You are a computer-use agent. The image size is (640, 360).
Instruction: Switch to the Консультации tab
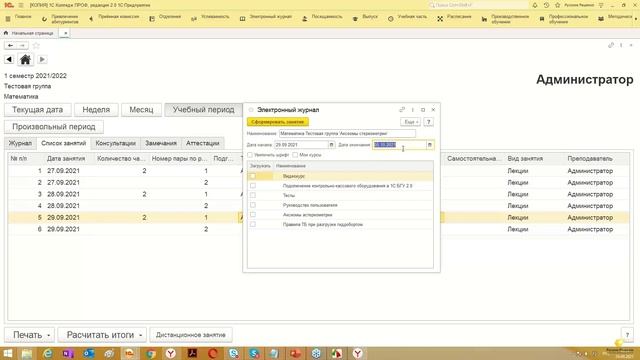116,143
